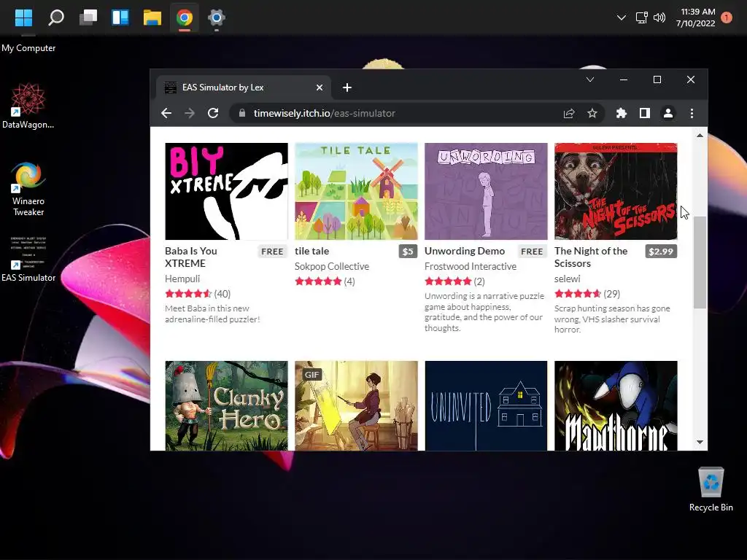Open tile tale game thumbnail
The width and height of the screenshot is (747, 560).
click(356, 192)
